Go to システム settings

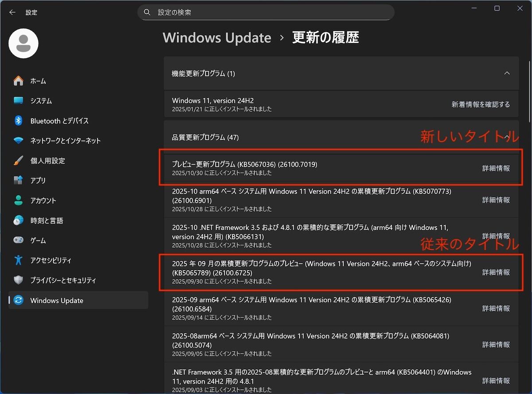pyautogui.click(x=78, y=101)
